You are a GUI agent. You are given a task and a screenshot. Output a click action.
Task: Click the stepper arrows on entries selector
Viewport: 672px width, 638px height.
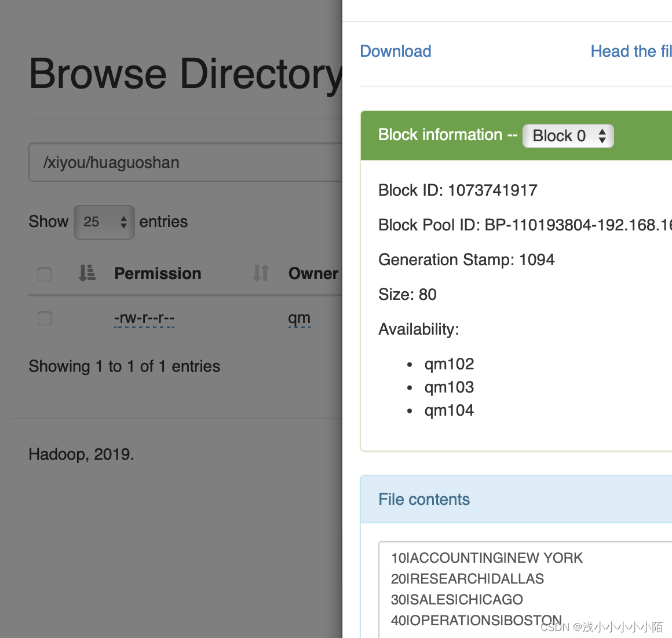pyautogui.click(x=123, y=222)
